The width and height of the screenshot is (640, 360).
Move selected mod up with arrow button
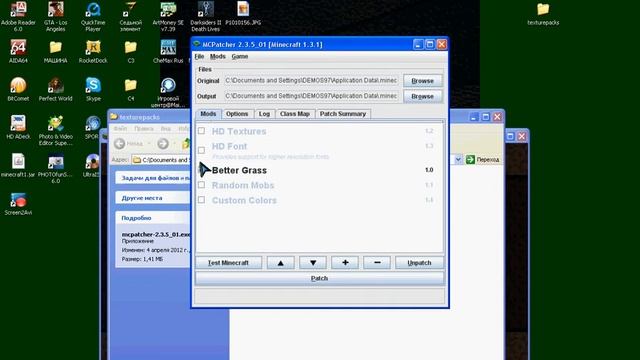tap(280, 263)
